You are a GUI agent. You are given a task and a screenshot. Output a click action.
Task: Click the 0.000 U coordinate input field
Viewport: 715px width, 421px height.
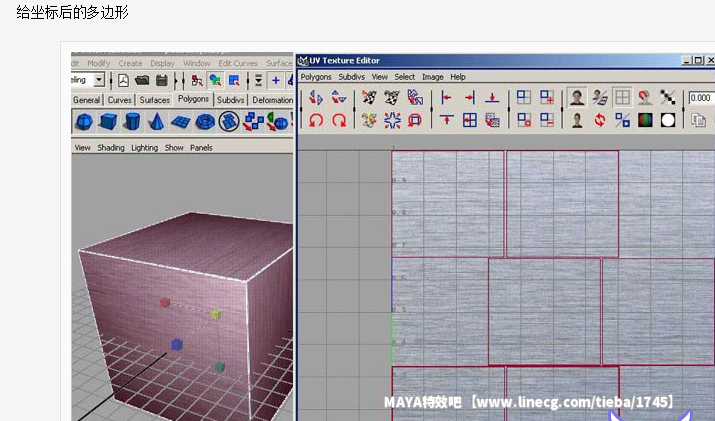(701, 98)
